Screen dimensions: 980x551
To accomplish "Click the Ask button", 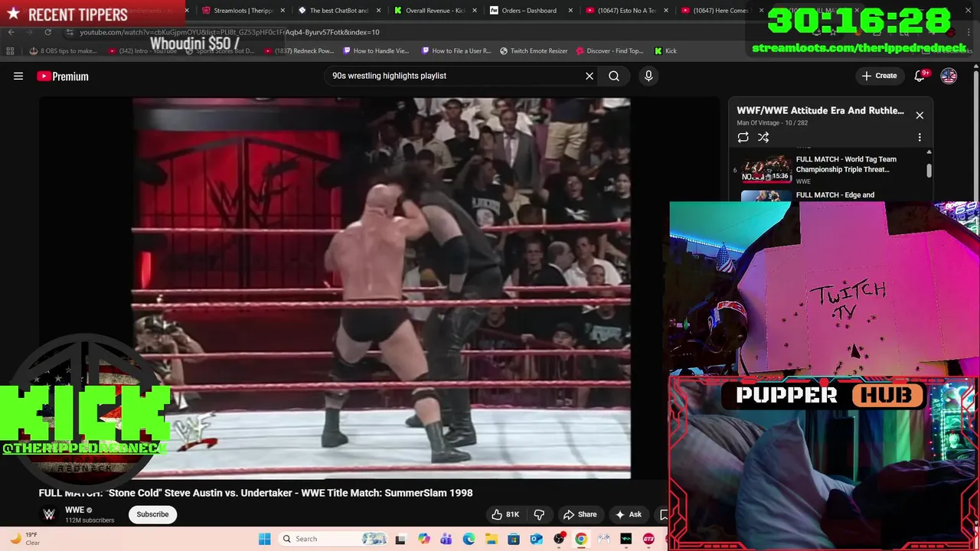I will click(628, 514).
